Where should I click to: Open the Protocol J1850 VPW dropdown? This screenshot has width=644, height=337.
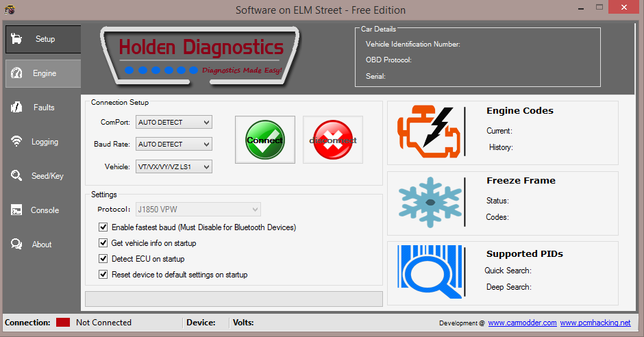[x=198, y=210]
